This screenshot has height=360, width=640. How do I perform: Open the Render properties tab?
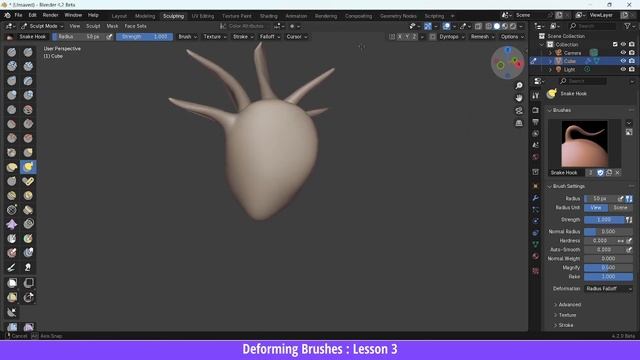click(x=536, y=111)
